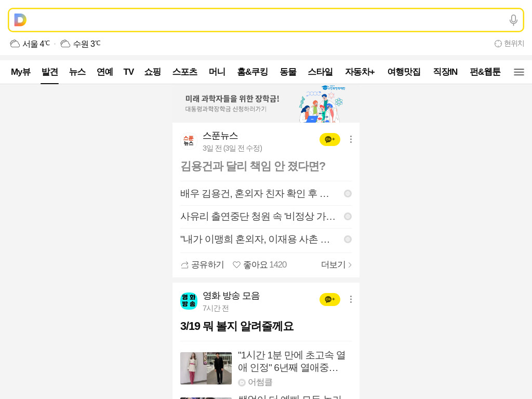Open the three-dot options for 스푼뉴스 post
Image resolution: width=532 pixels, height=399 pixels.
click(x=351, y=139)
